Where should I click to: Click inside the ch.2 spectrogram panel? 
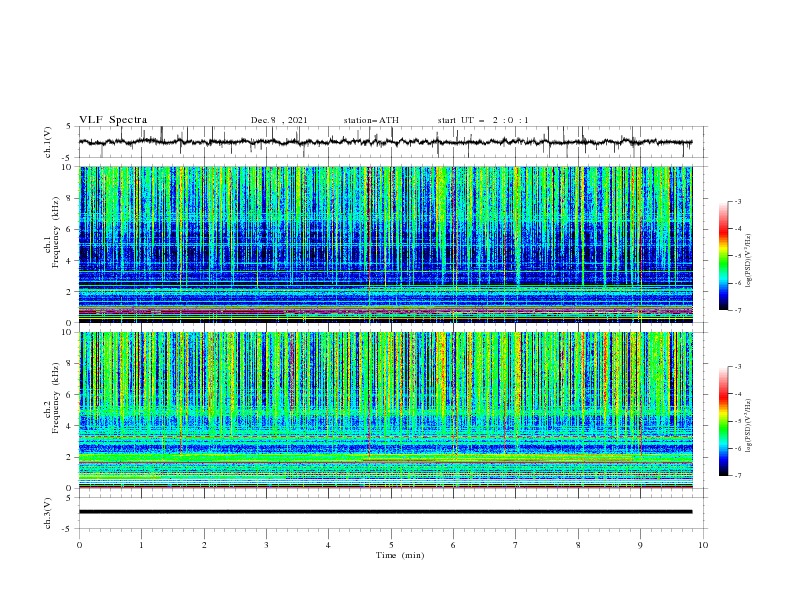385,410
